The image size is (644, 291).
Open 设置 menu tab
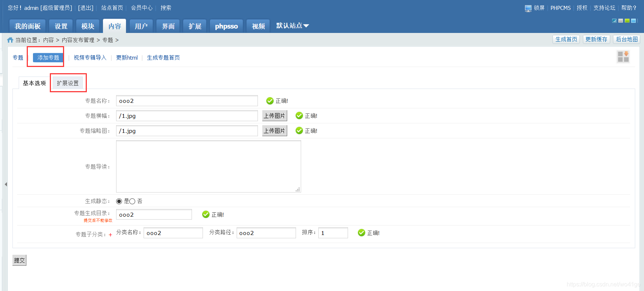click(61, 26)
